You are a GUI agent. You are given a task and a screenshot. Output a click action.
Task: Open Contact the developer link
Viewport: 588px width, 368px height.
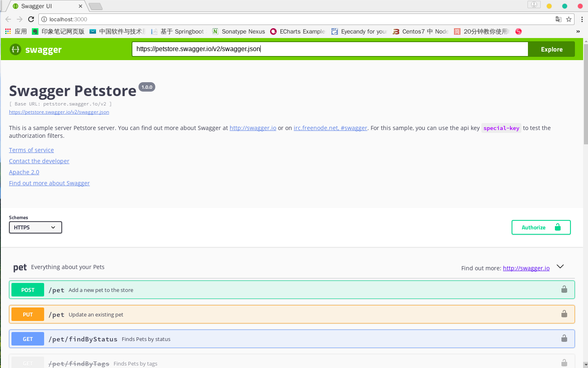pyautogui.click(x=39, y=161)
